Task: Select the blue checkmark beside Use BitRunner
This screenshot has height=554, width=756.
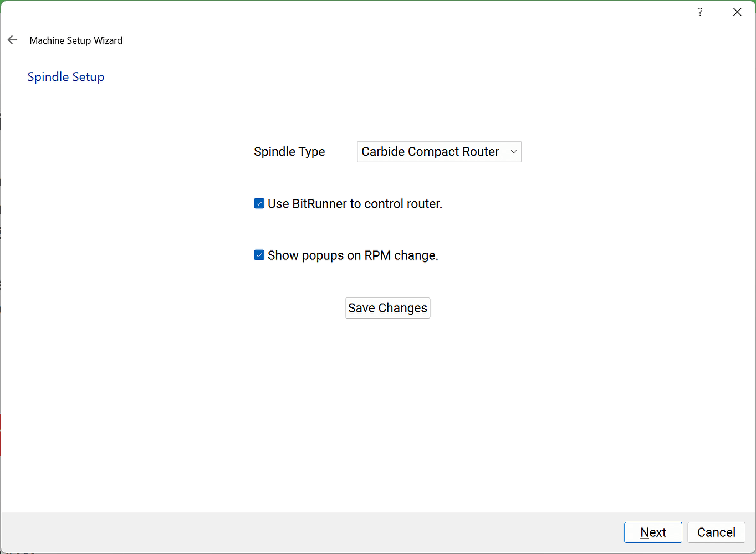Action: (259, 203)
